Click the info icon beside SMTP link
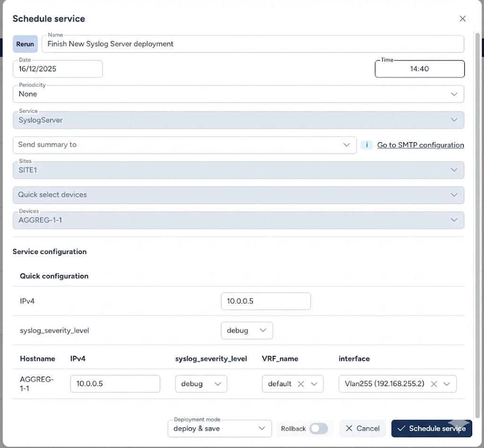This screenshot has width=484, height=448. pyautogui.click(x=367, y=145)
